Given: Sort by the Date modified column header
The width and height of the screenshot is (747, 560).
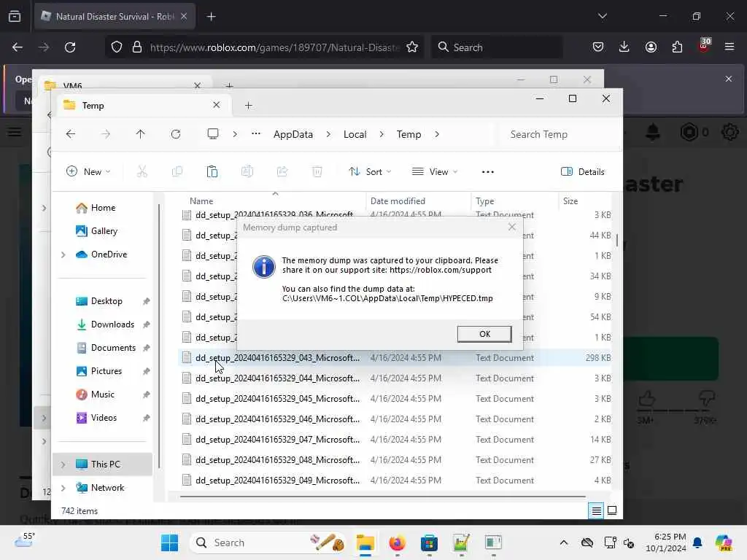Looking at the screenshot, I should point(398,201).
